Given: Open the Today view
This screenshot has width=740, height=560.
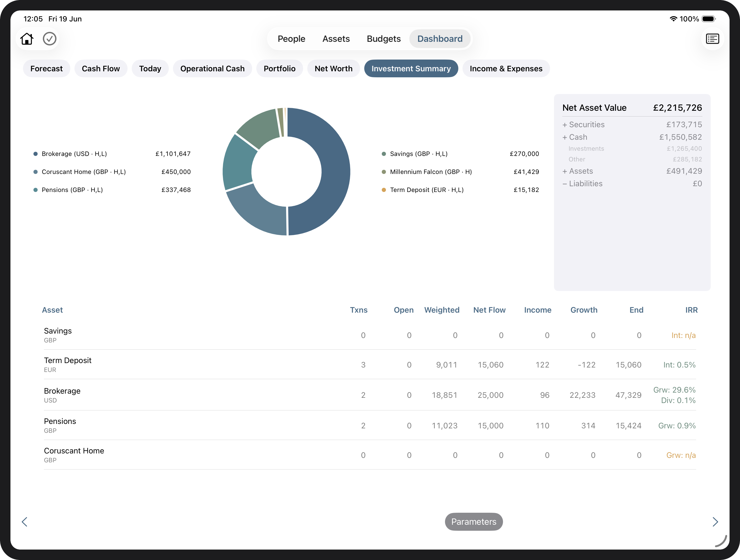Looking at the screenshot, I should click(x=150, y=68).
